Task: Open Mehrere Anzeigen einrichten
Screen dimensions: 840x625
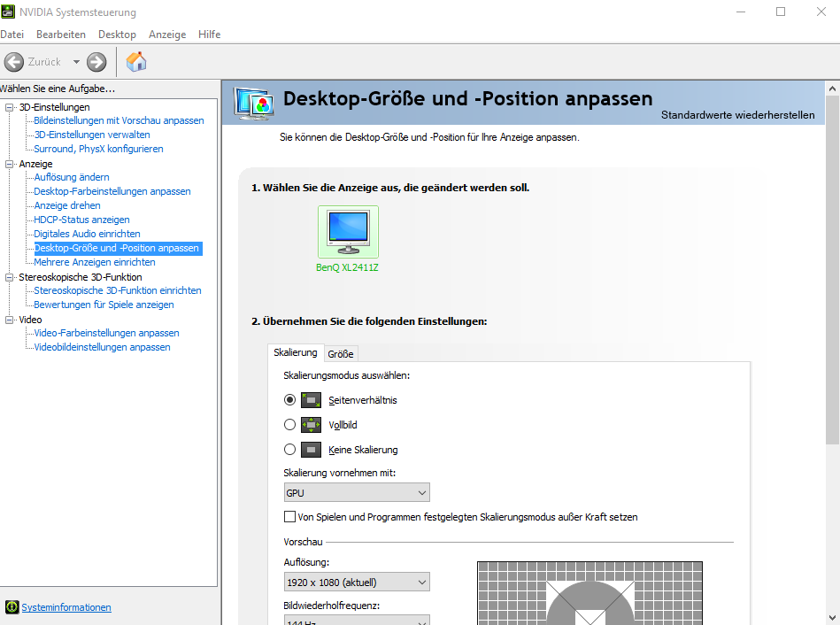Action: [95, 262]
